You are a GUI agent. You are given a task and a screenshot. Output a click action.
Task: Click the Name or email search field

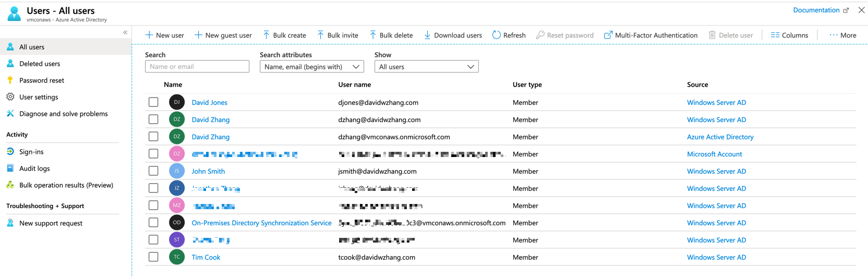click(197, 67)
